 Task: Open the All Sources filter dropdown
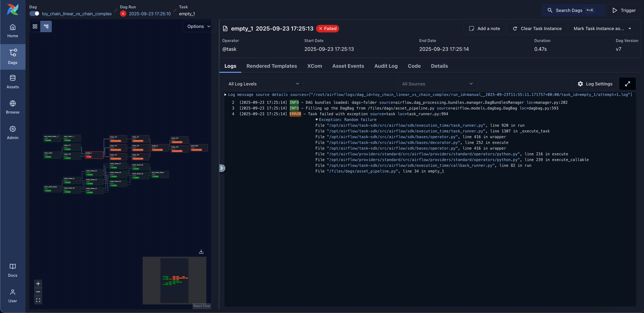(437, 84)
